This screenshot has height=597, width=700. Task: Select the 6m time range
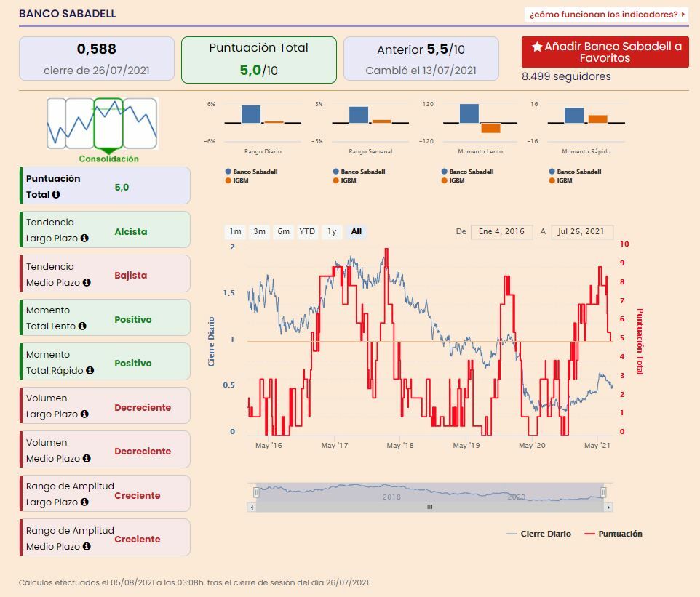[284, 231]
